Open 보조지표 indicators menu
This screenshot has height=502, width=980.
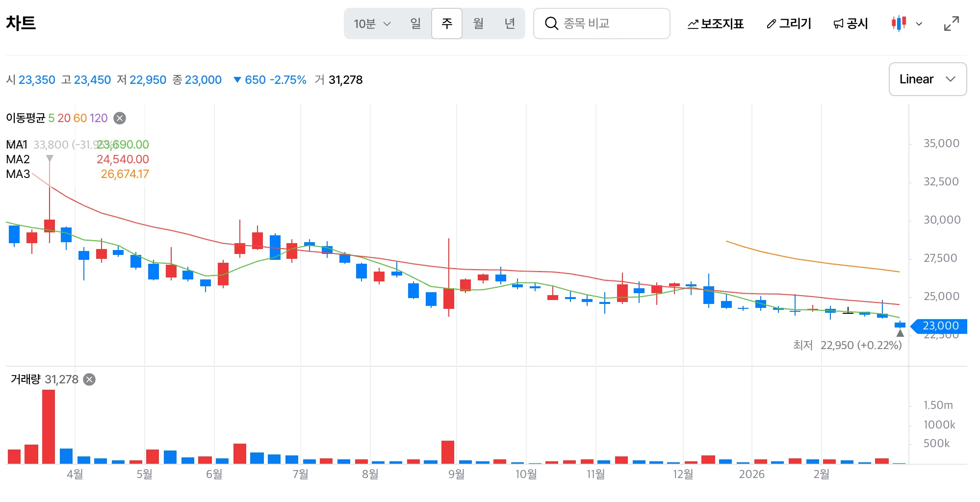716,24
